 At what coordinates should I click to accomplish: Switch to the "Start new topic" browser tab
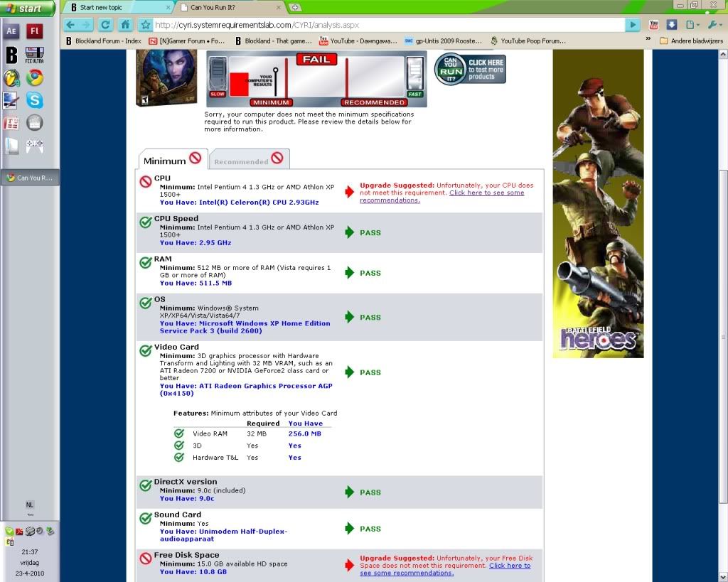point(116,7)
